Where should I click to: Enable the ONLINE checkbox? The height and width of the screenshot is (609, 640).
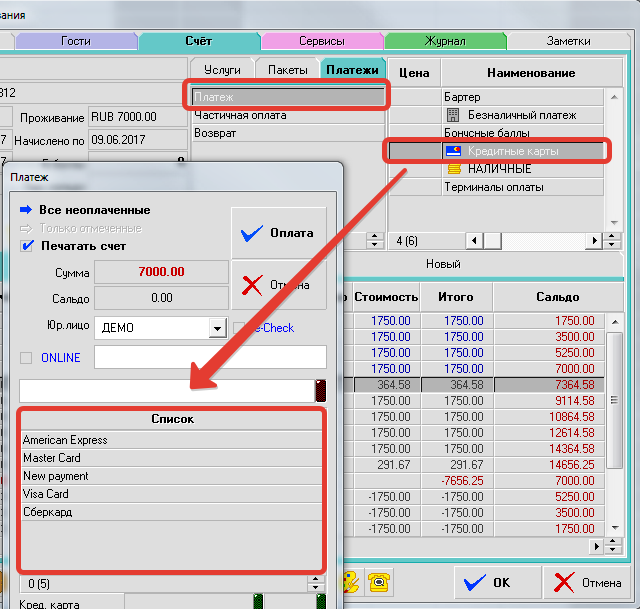27,358
